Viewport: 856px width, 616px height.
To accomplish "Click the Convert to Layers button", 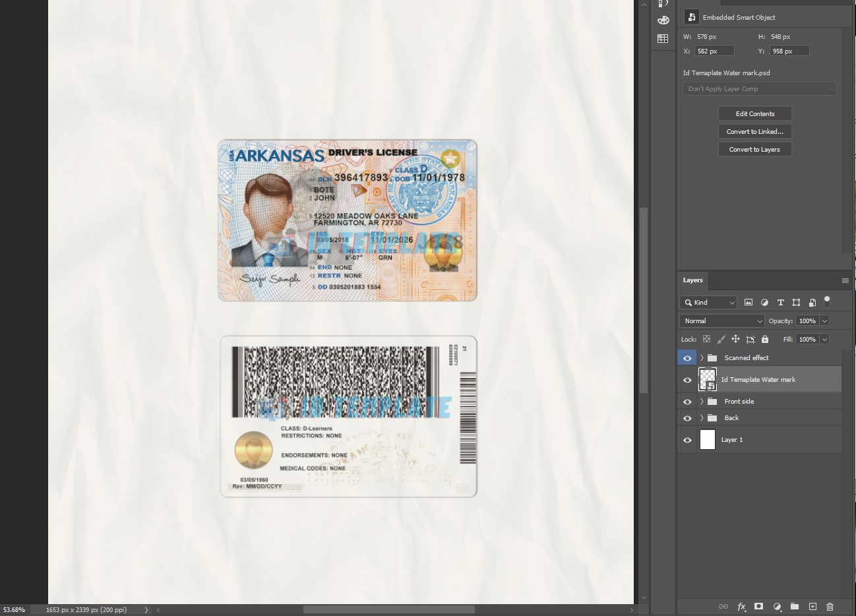I will [755, 149].
